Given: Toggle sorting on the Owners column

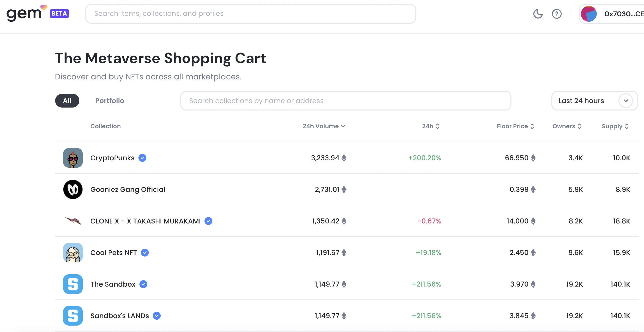Looking at the screenshot, I should (566, 126).
